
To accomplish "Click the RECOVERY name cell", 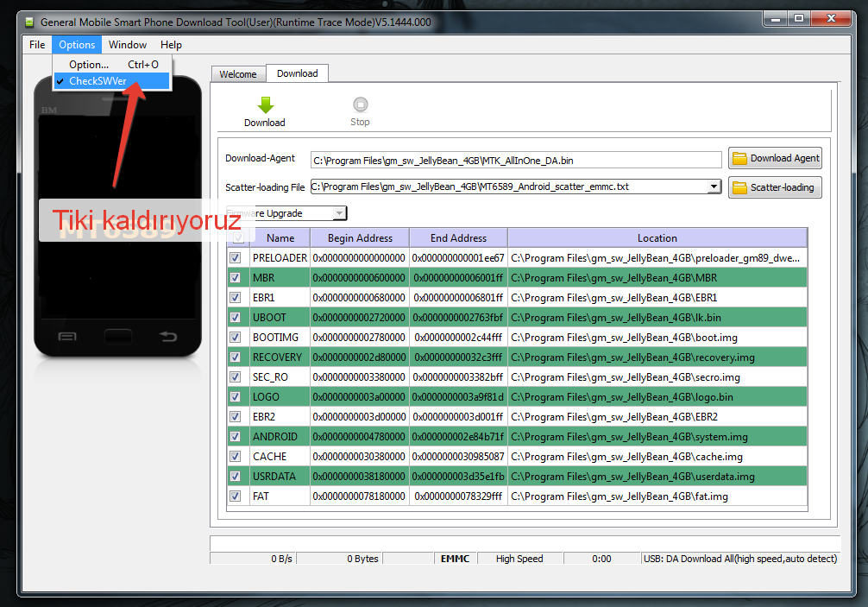I will point(280,357).
